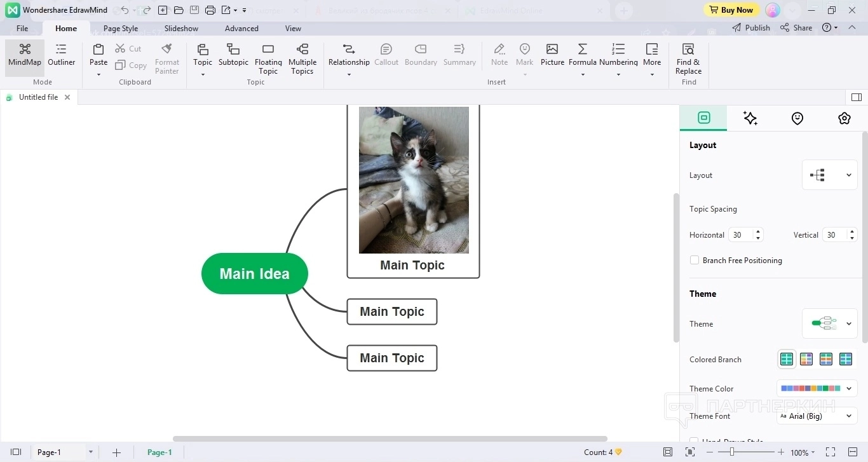Click the zoom slider in status bar
The image size is (868, 462).
(x=732, y=452)
